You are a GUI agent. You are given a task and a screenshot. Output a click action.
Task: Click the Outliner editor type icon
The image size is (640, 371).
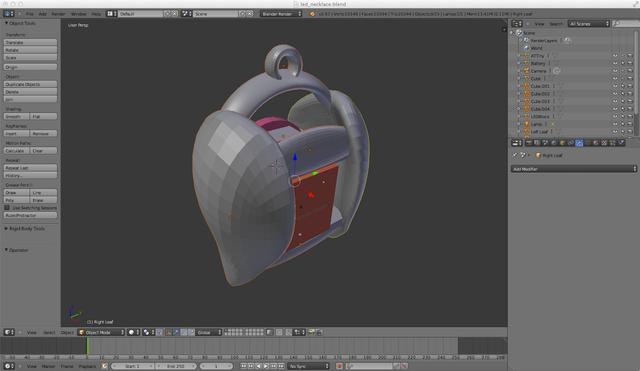(517, 24)
